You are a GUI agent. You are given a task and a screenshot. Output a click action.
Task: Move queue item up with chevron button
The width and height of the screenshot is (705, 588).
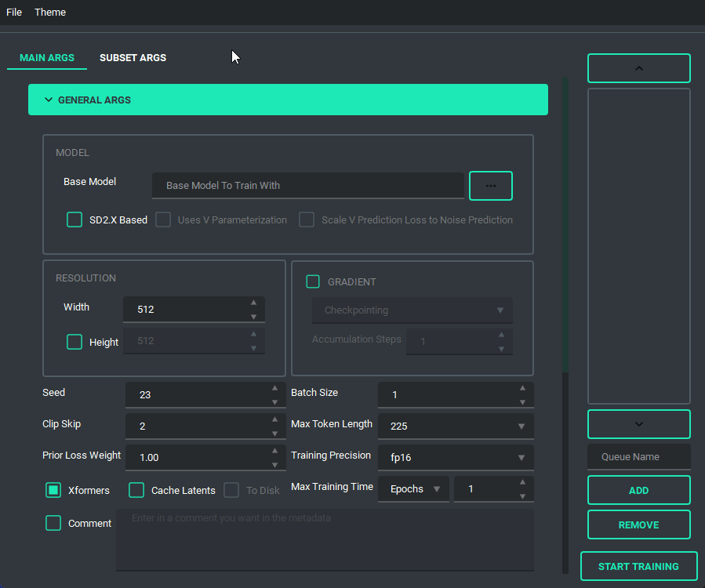point(639,68)
